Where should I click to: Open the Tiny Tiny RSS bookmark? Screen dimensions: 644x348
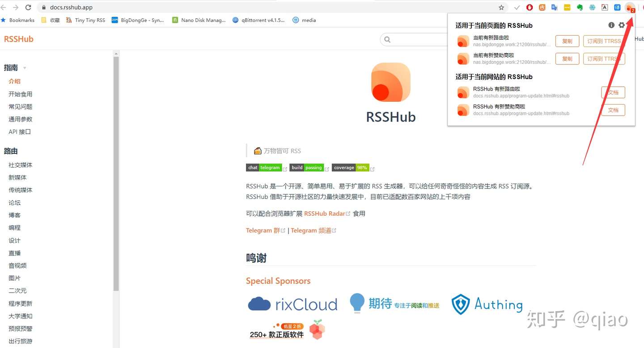[x=85, y=20]
